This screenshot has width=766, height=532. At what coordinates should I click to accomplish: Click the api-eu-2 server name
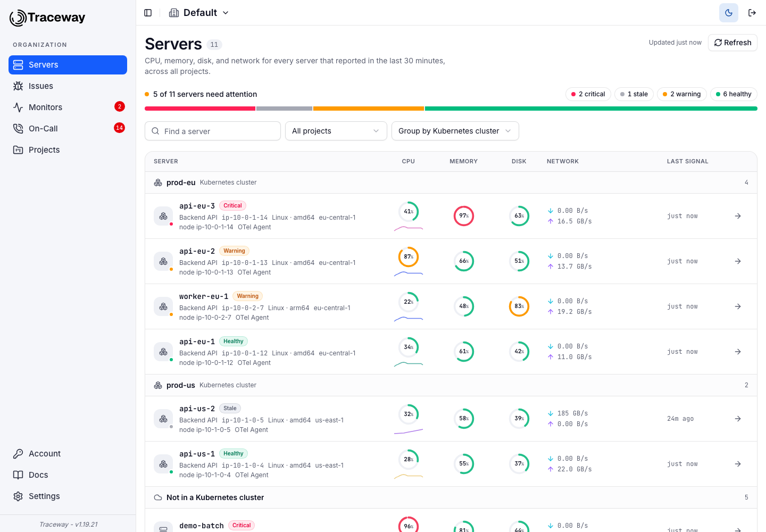197,251
